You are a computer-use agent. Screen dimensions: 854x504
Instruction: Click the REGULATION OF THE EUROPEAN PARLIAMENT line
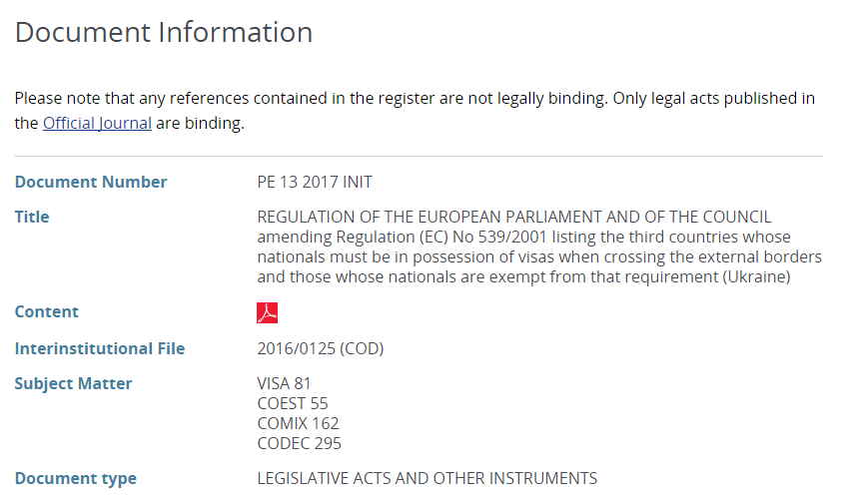514,217
